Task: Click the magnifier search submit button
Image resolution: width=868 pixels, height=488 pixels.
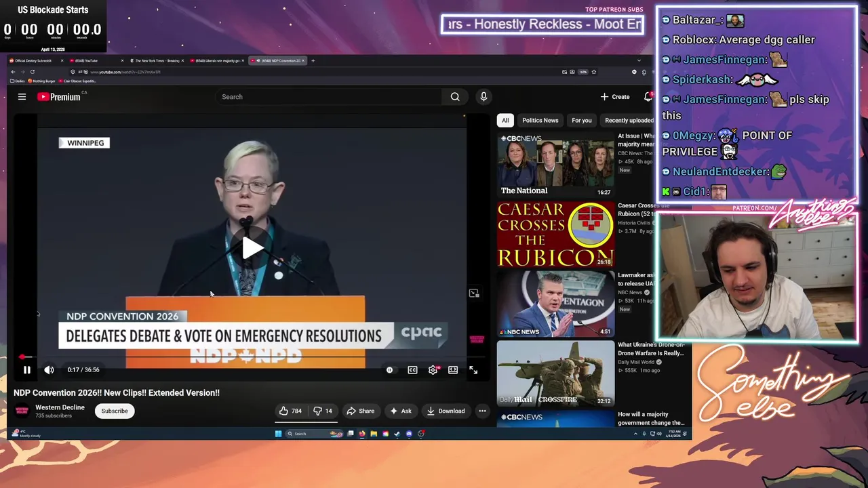Action: pyautogui.click(x=455, y=97)
